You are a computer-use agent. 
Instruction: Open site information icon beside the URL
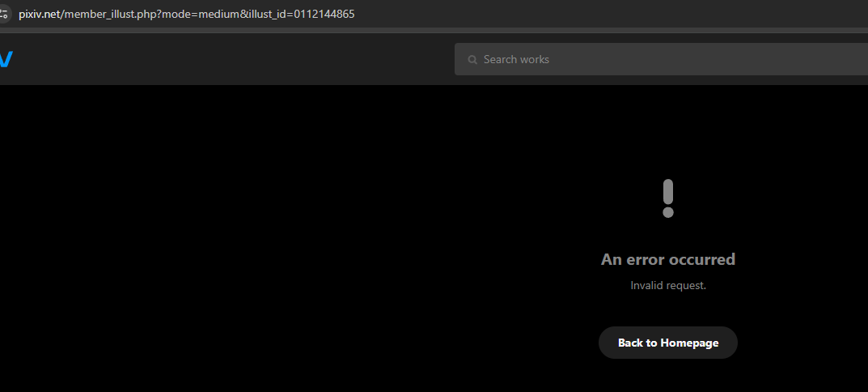tap(4, 13)
